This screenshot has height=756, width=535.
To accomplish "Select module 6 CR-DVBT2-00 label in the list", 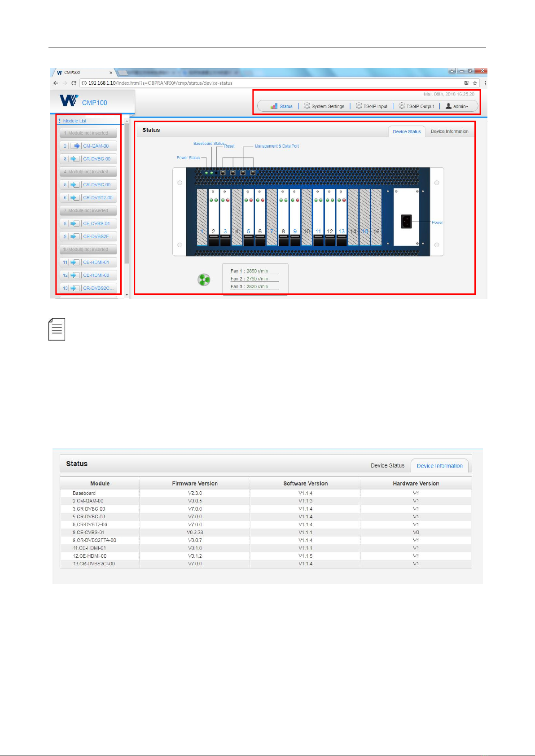I will (98, 197).
